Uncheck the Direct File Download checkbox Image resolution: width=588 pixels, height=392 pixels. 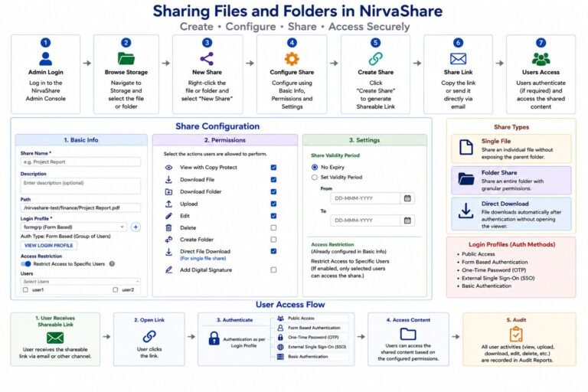[273, 251]
